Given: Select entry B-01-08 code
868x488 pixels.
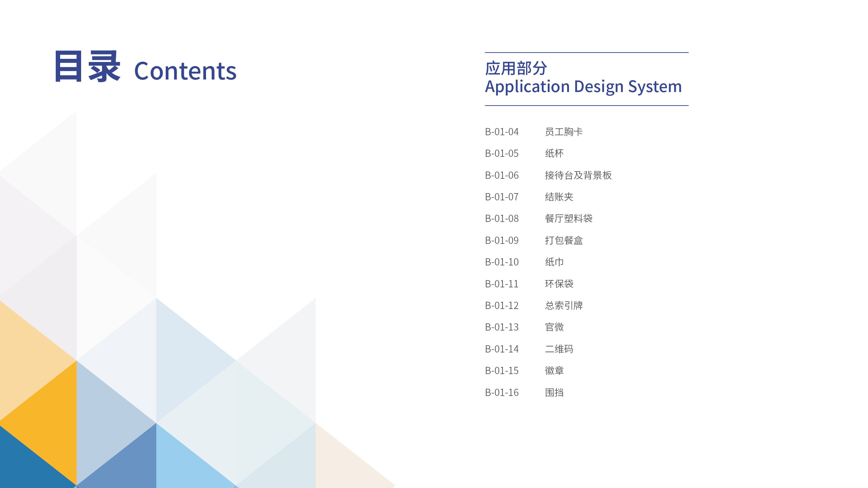Looking at the screenshot, I should 502,218.
